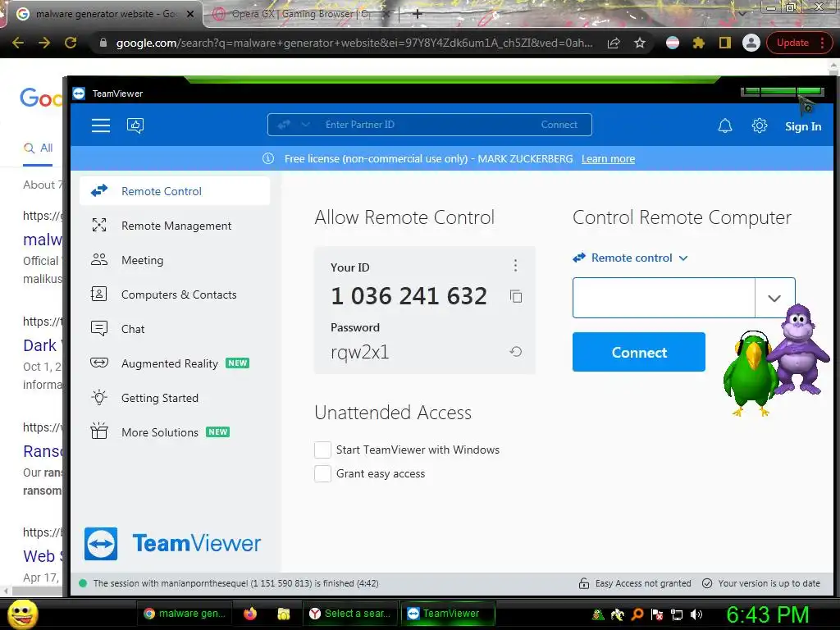Select Remote Control in the sidebar
This screenshot has width=840, height=630.
(175, 191)
